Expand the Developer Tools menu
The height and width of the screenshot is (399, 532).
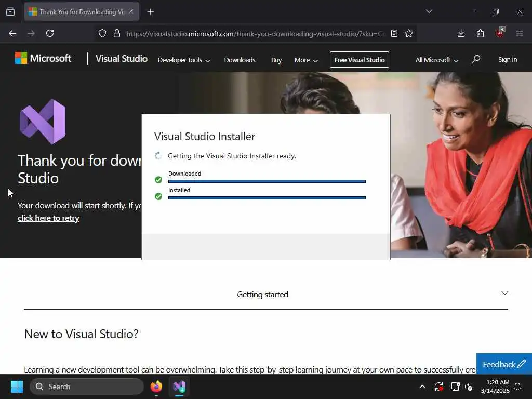[184, 60]
